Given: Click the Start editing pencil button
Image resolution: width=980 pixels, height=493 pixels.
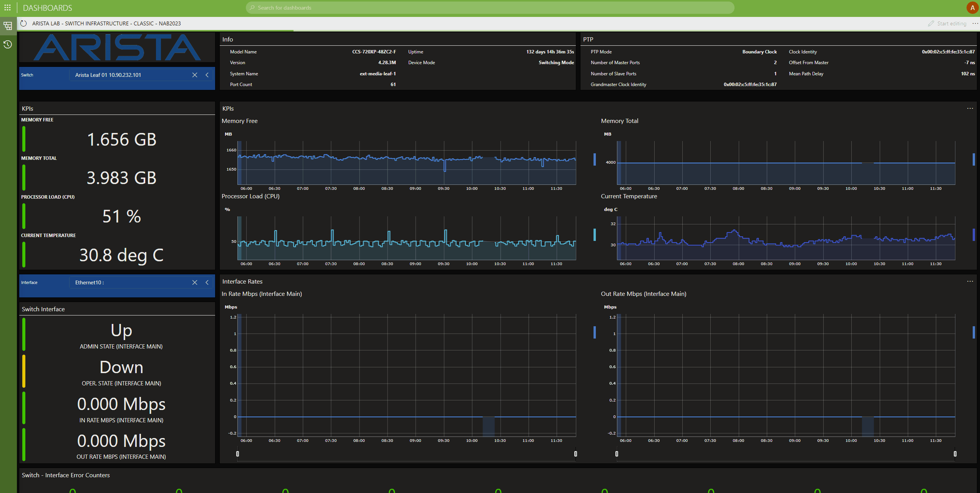Looking at the screenshot, I should (x=947, y=23).
